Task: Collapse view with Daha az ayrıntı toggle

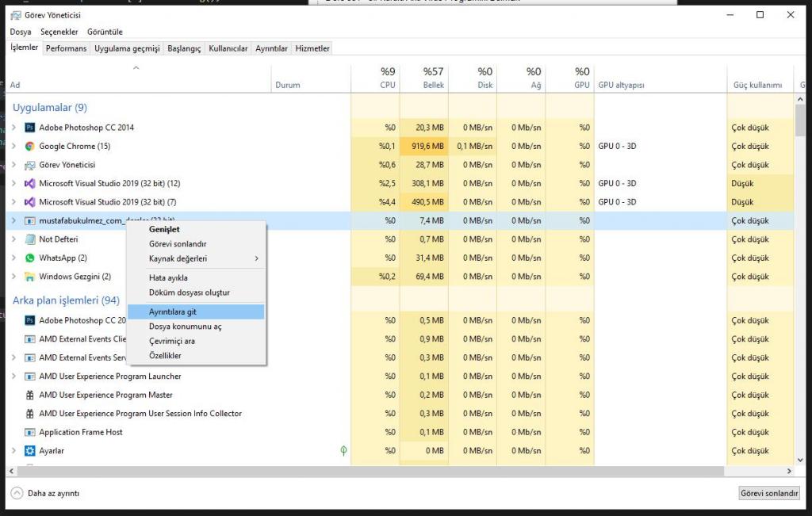Action: point(45,493)
